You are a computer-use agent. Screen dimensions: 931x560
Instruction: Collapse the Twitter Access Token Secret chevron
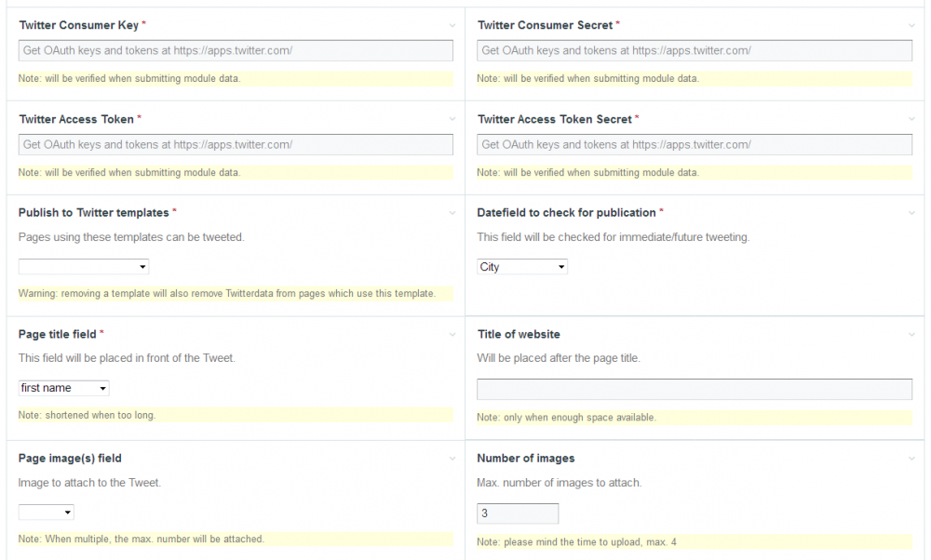pyautogui.click(x=911, y=120)
